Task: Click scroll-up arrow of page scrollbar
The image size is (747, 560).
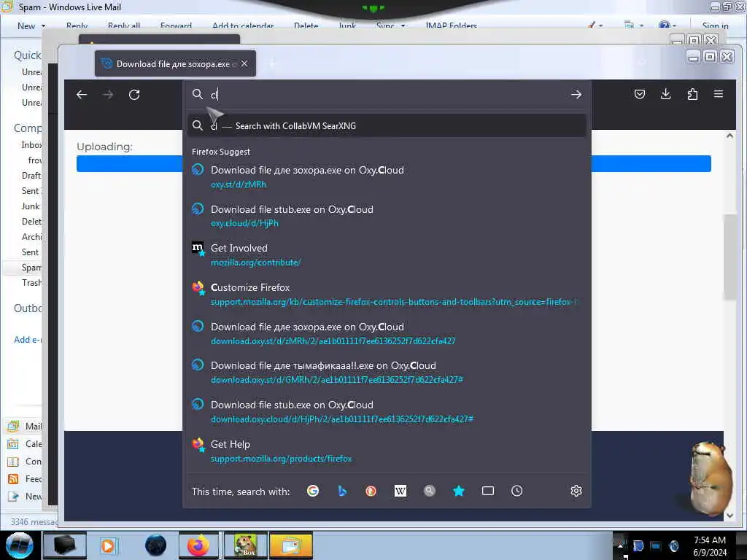Action: click(x=729, y=136)
